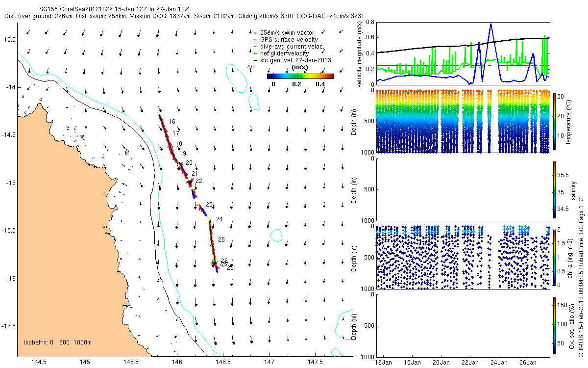Click latitude tick -16.5 on map axis
The height and width of the screenshot is (368, 588).
[x=9, y=326]
